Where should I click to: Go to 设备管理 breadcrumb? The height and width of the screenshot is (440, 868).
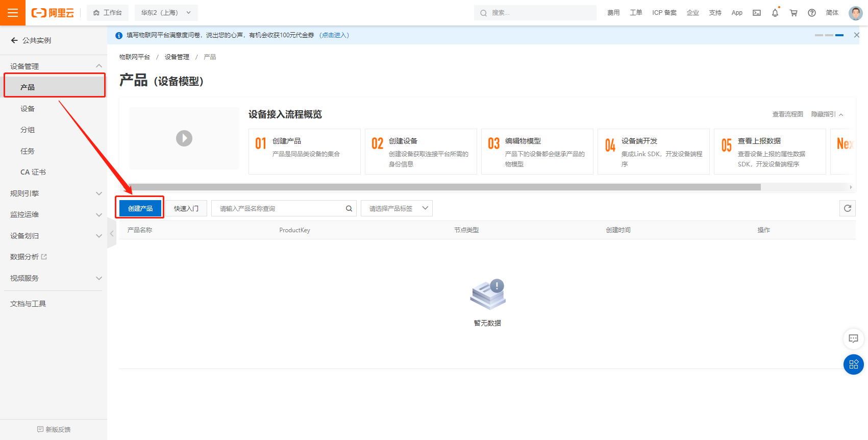(x=177, y=57)
